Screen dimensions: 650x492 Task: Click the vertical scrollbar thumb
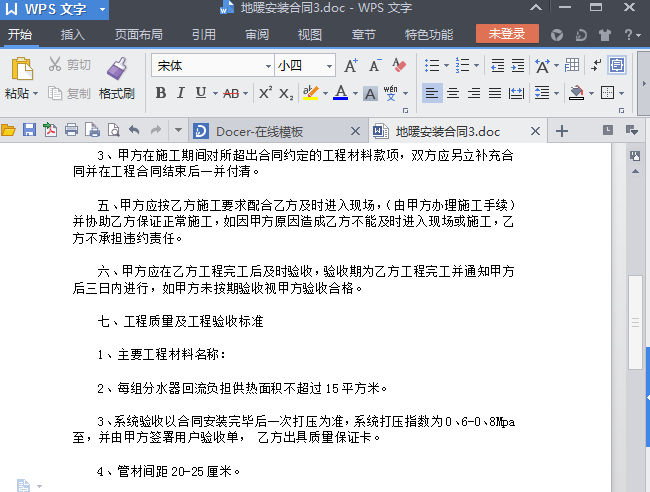635,322
